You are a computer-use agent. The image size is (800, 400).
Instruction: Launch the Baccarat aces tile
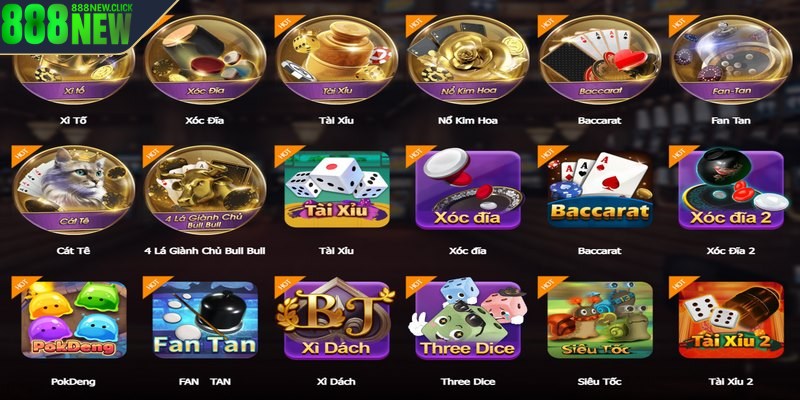tap(599, 189)
